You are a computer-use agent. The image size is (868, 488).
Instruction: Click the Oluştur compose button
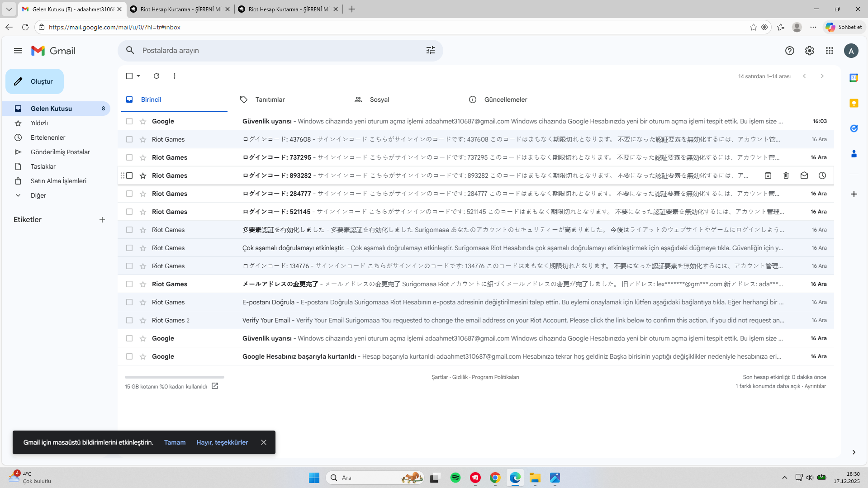tap(34, 81)
